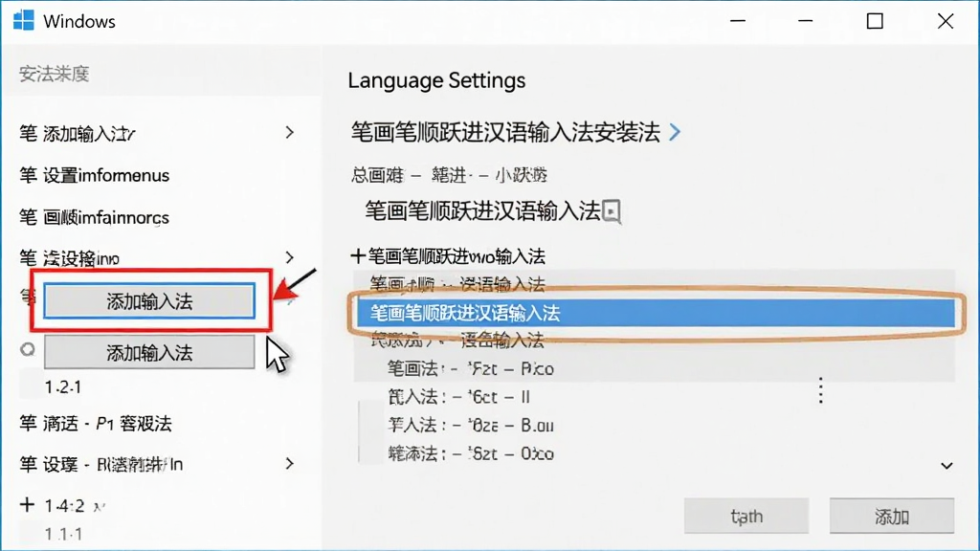Click the Windows logo icon in title bar
The width and height of the screenshot is (980, 551).
click(x=24, y=20)
